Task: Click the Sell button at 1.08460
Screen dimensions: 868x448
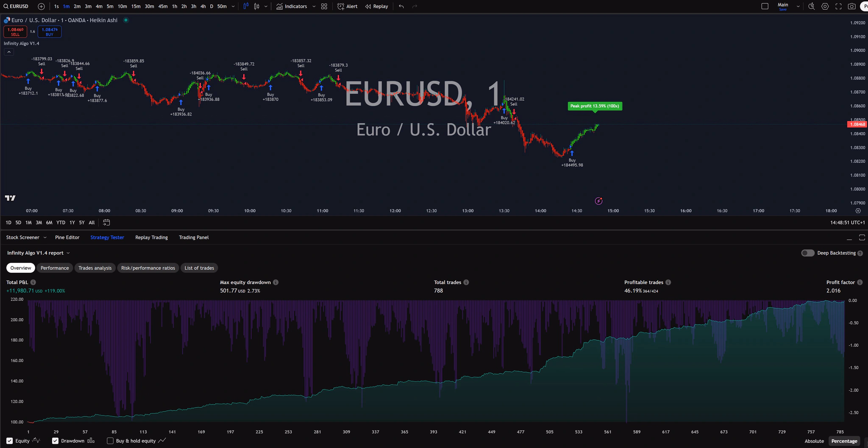Action: (x=15, y=31)
